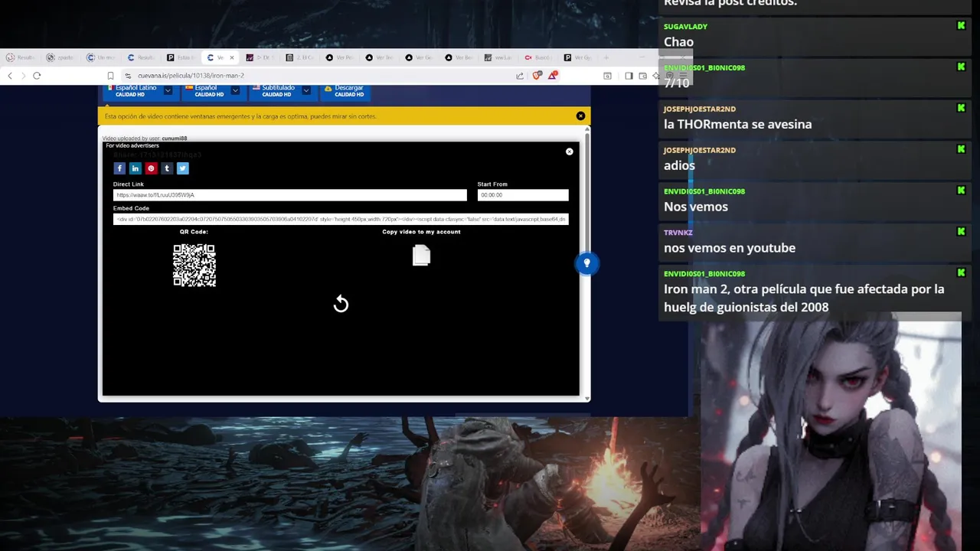
Task: Click the browser address bar URL
Action: 191,76
